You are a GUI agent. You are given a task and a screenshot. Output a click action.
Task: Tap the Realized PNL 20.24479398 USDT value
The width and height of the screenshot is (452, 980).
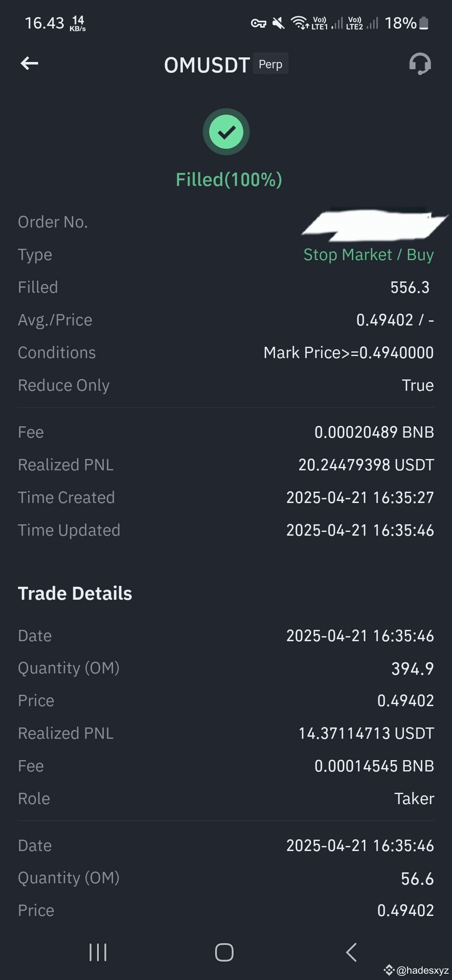click(x=366, y=465)
